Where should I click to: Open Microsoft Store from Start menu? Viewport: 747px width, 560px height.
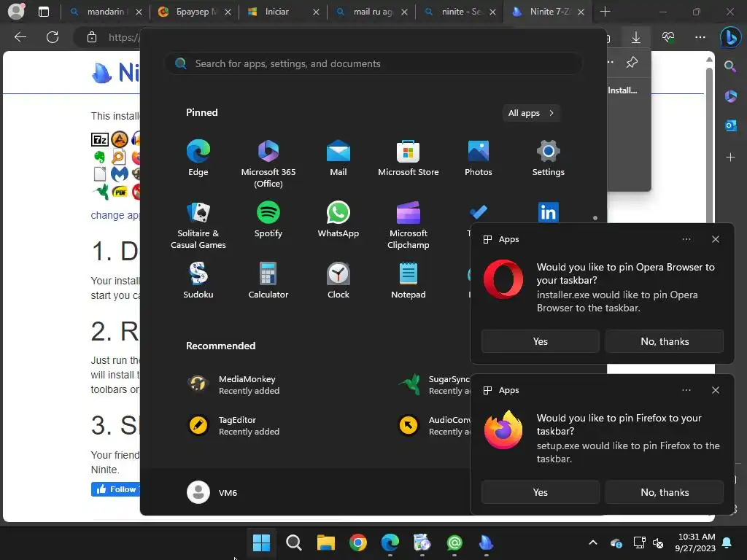click(409, 158)
